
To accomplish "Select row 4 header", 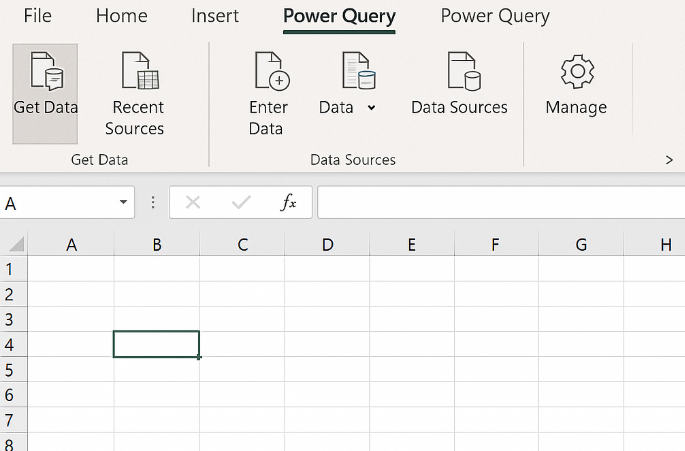I will pos(14,344).
